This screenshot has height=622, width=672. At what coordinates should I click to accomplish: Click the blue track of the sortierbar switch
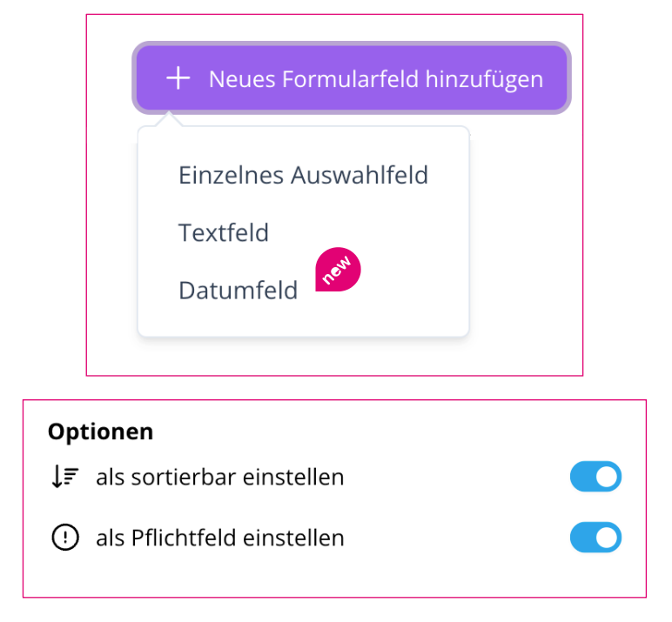(582, 477)
